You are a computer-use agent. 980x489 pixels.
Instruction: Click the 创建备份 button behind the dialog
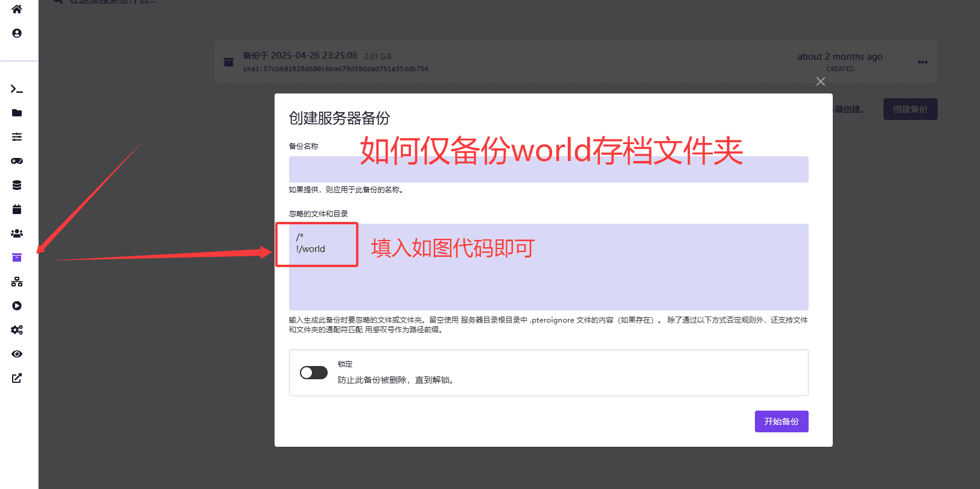pos(911,109)
